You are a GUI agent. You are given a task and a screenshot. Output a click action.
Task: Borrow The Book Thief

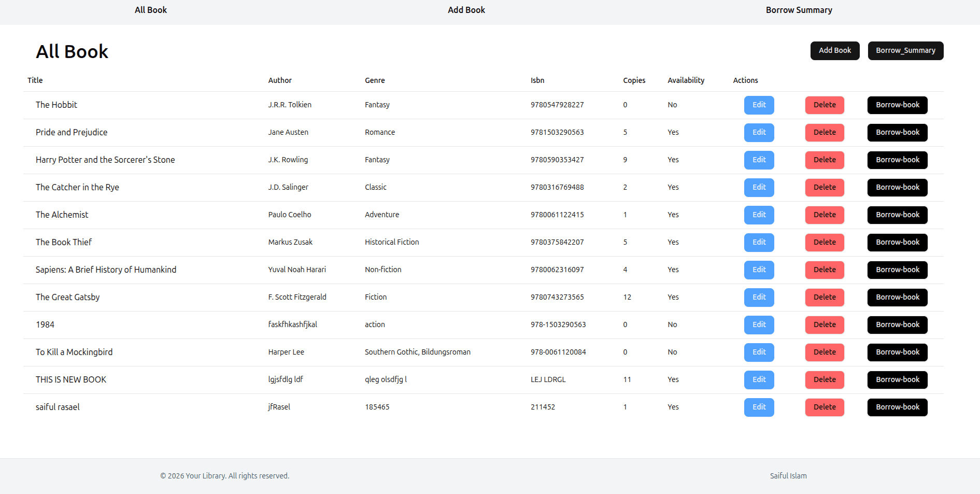point(897,242)
